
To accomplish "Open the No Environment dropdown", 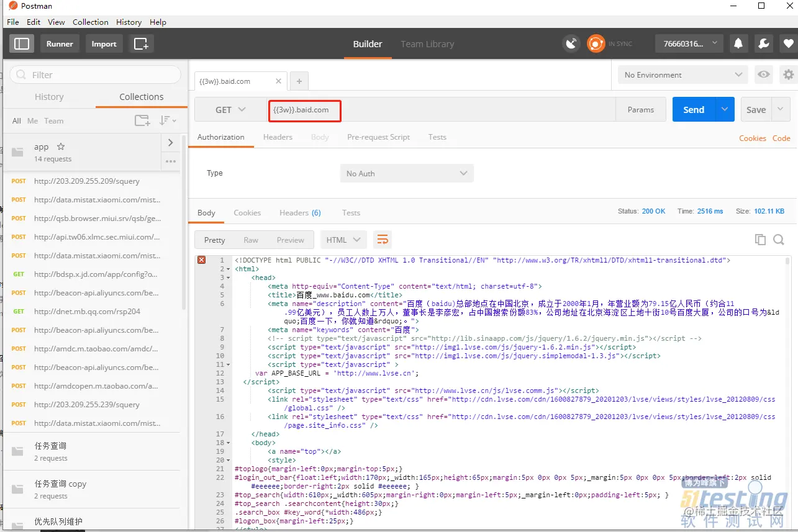I will (683, 74).
